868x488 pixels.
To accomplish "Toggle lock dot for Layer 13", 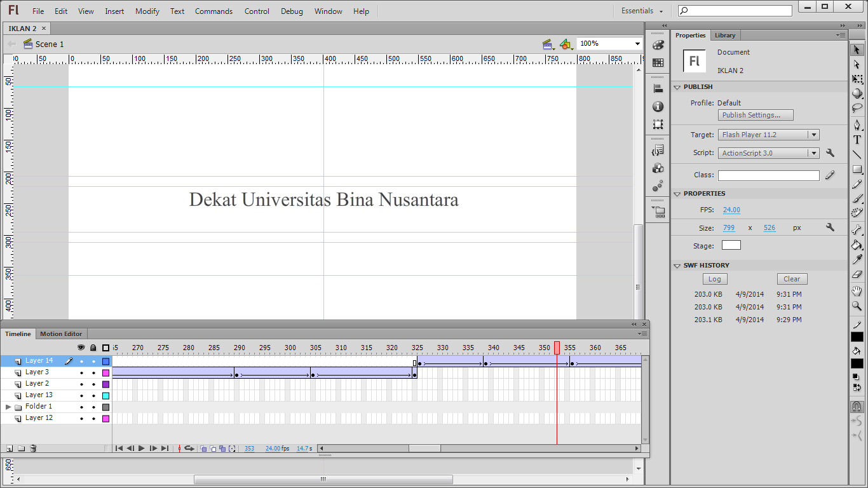I will click(x=93, y=396).
